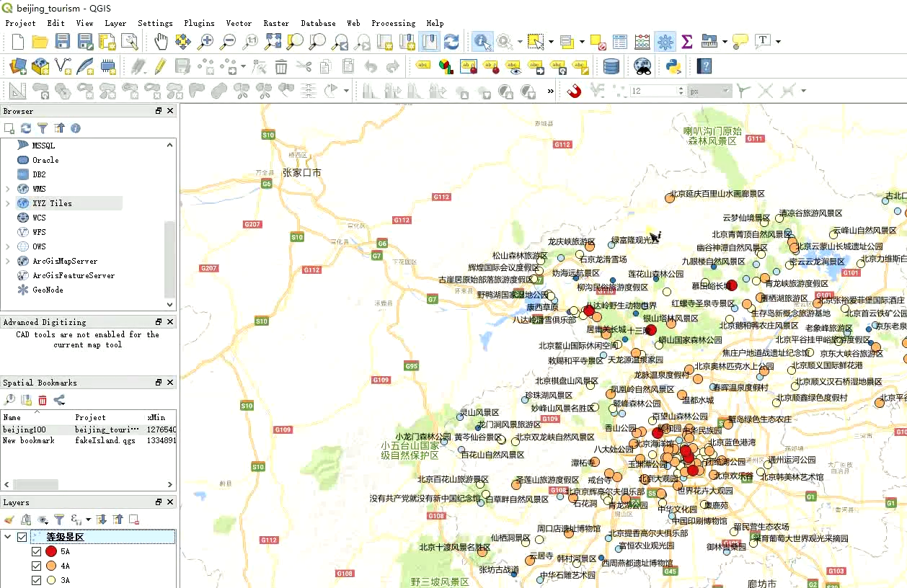This screenshot has height=588, width=907.
Task: Collapse the 等级景区 layer legend
Action: [x=8, y=537]
